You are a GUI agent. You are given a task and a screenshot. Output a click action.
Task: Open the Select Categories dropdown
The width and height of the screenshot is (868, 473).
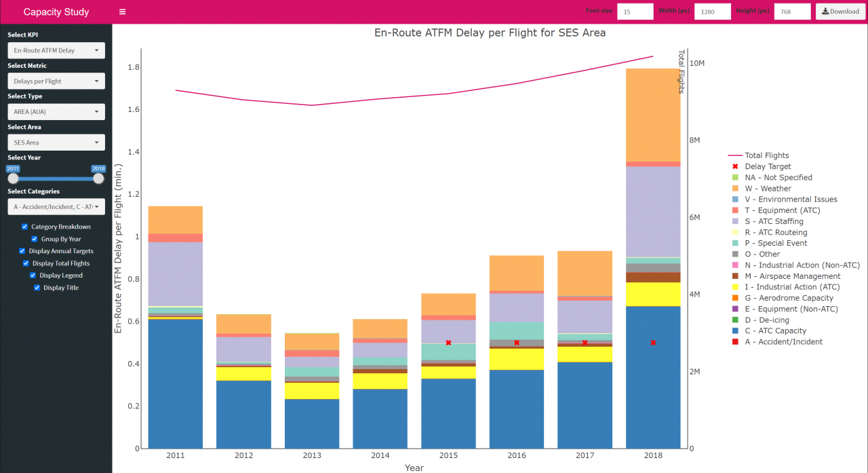point(56,206)
